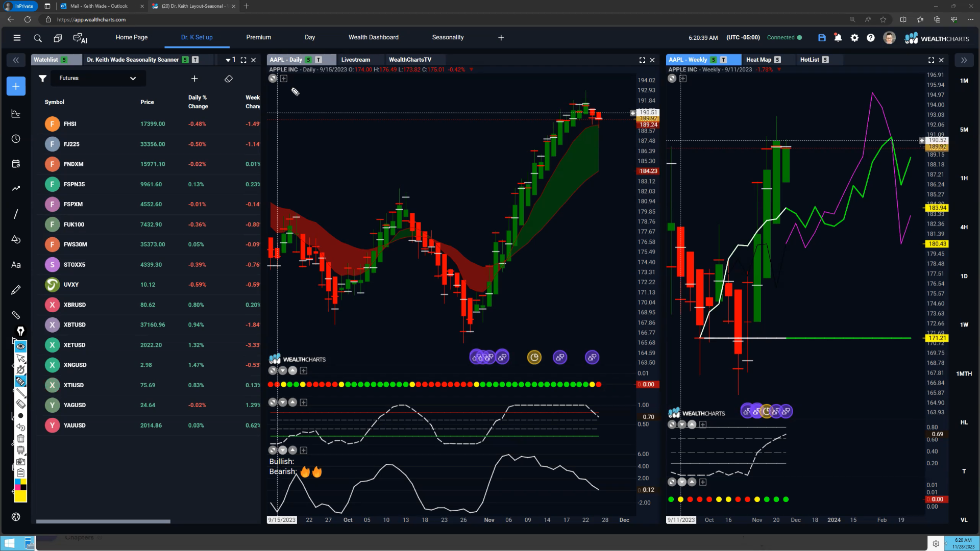980x551 pixels.
Task: Toggle the S badge on HotList tab
Action: coord(825,60)
